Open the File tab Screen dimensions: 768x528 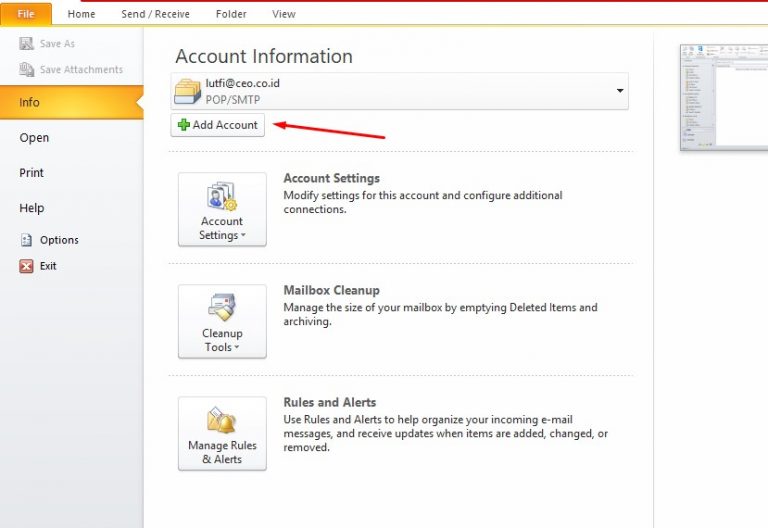pos(26,14)
